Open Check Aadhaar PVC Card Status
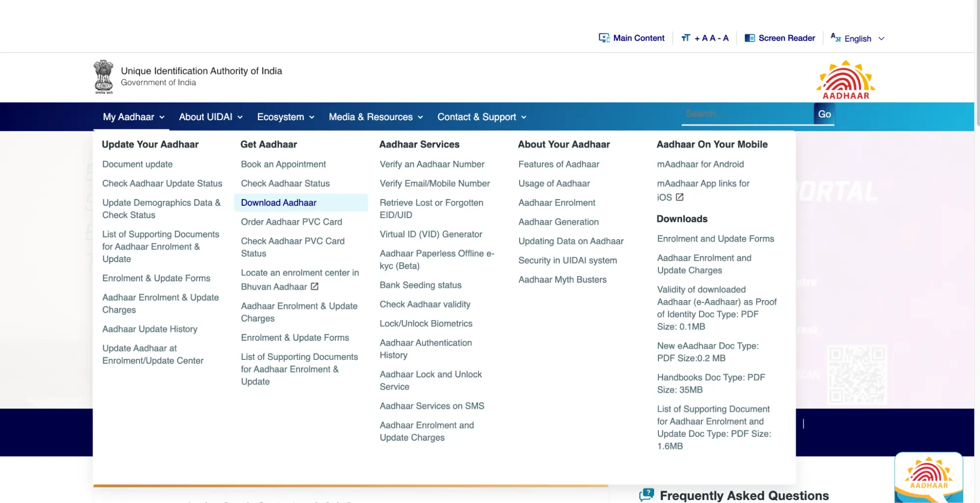The width and height of the screenshot is (980, 503). click(293, 247)
